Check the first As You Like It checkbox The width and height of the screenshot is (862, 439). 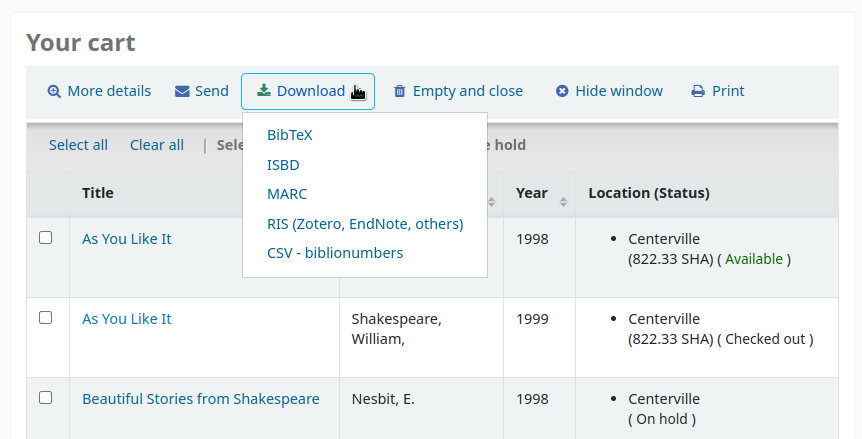(45, 238)
